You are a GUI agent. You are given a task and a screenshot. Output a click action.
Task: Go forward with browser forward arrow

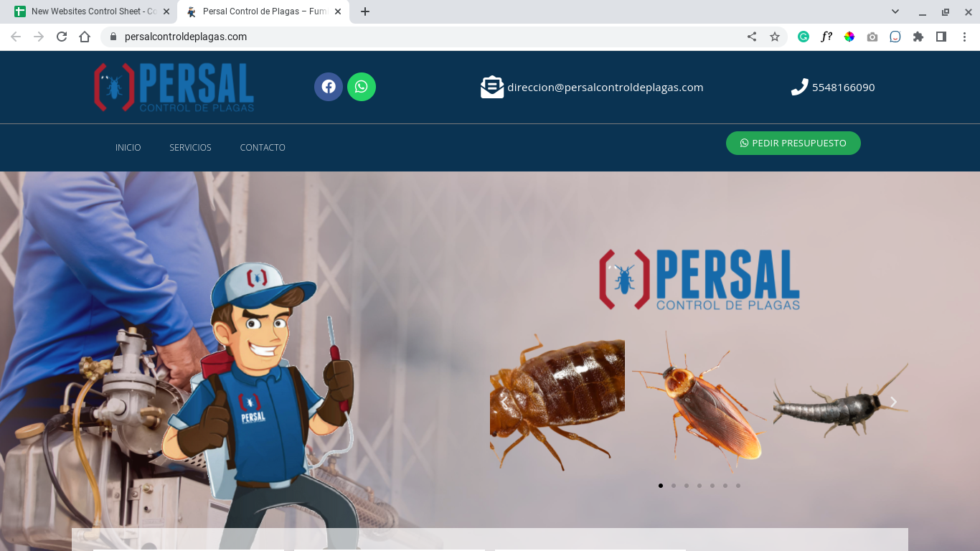tap(39, 37)
